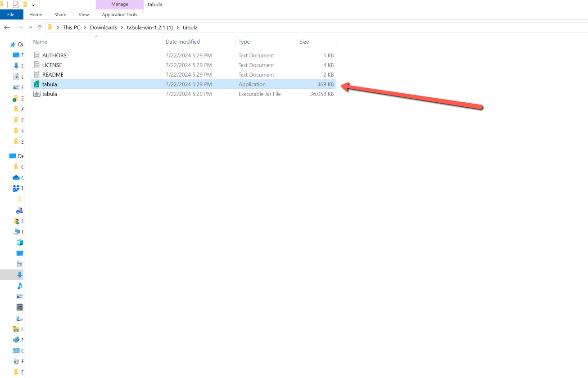Click the Videos filmstrip icon in sidebar
Image resolution: width=588 pixels, height=378 pixels.
(19, 307)
